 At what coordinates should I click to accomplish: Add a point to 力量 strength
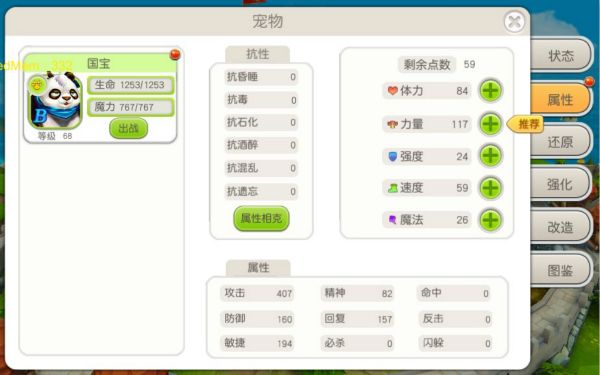491,124
